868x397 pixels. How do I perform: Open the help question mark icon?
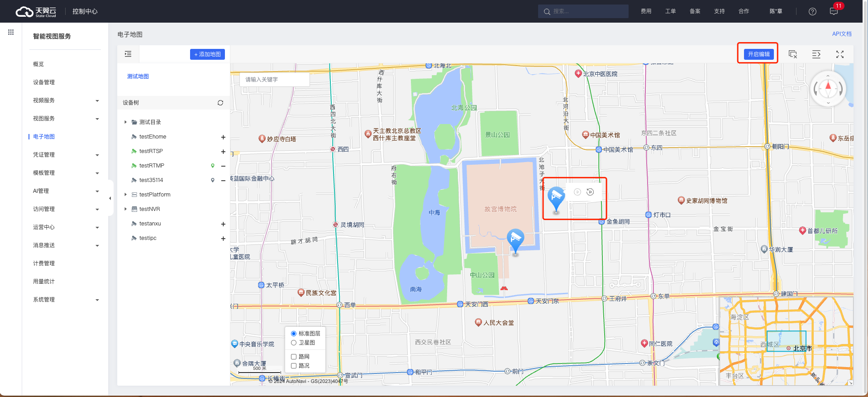[812, 11]
